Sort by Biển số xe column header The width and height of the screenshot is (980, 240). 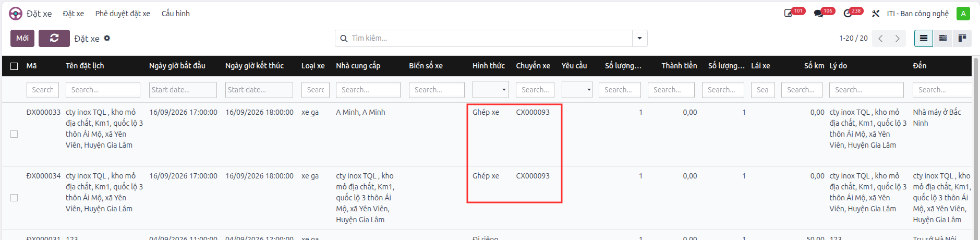point(426,66)
